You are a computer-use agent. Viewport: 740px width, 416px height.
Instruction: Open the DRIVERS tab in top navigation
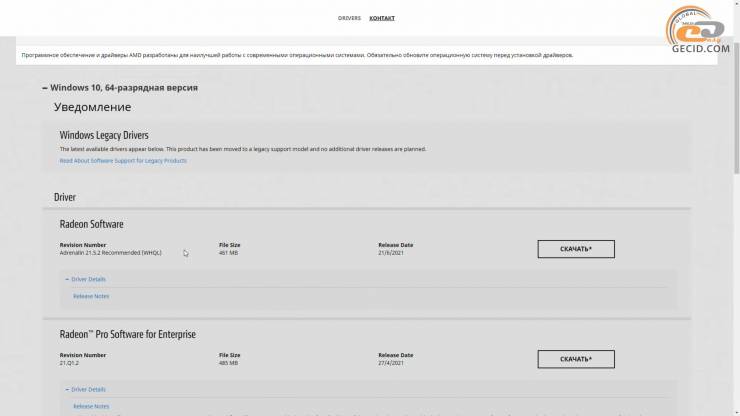349,18
